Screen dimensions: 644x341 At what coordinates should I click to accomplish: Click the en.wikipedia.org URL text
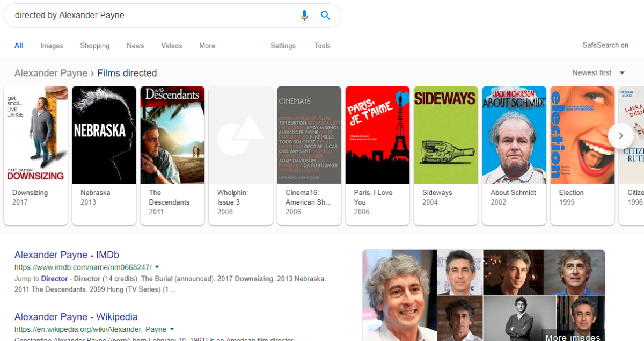[90, 329]
